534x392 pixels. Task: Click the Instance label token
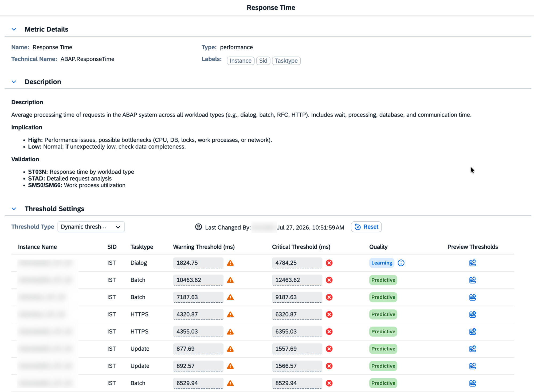tap(241, 61)
